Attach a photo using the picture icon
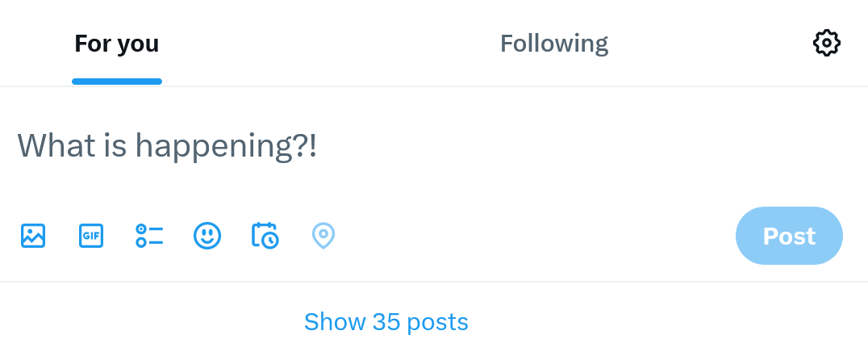 (x=33, y=236)
